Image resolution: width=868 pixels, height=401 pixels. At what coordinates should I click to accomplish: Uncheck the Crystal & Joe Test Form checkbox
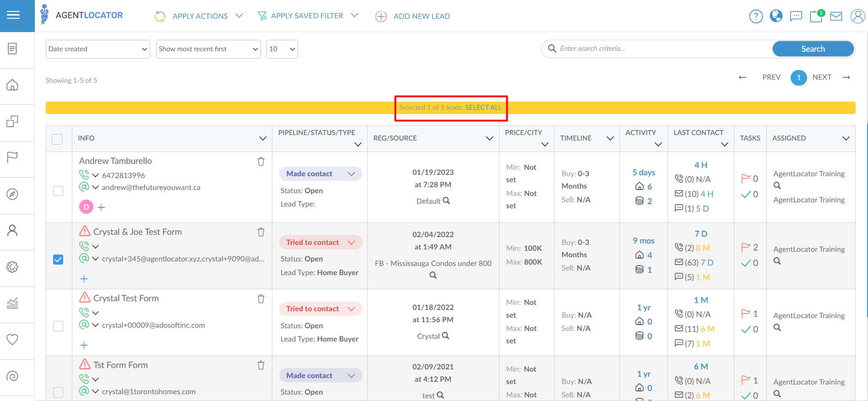tap(58, 260)
